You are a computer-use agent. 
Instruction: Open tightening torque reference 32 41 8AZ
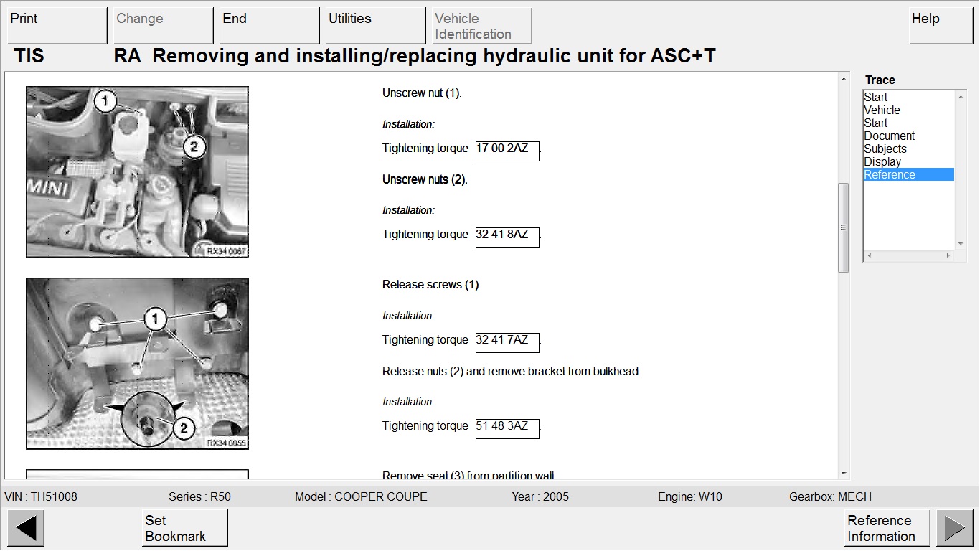[507, 237]
